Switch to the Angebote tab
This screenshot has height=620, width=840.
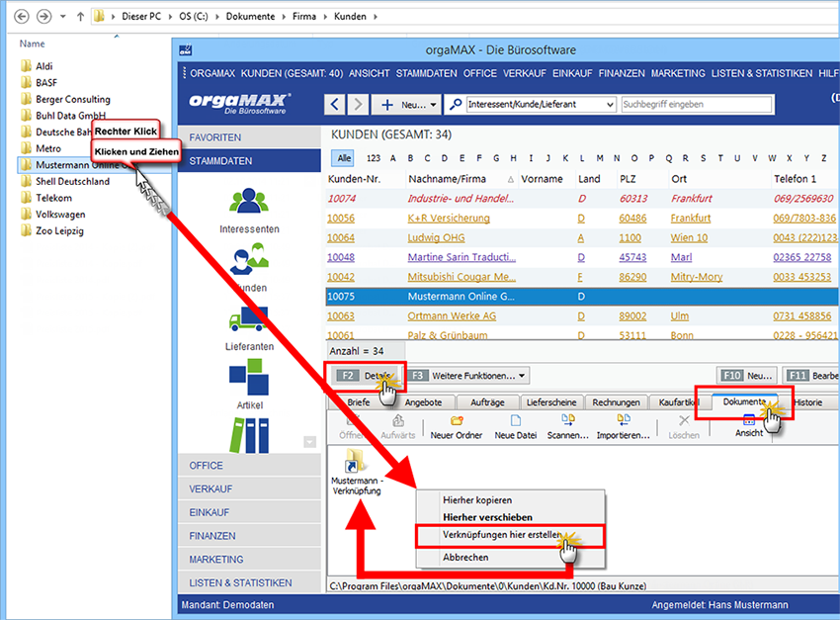tap(423, 402)
